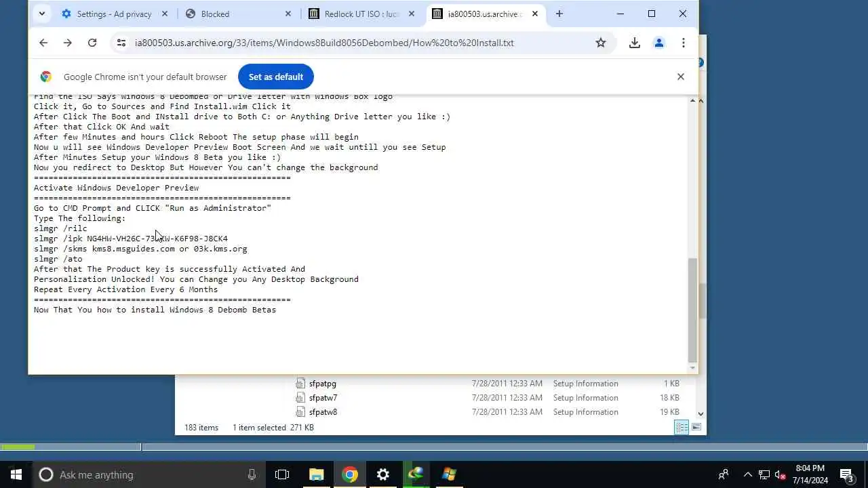Open Chrome downloads

(635, 43)
